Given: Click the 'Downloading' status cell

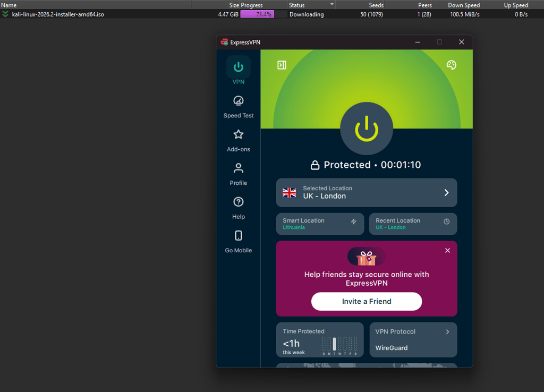Looking at the screenshot, I should click(307, 14).
